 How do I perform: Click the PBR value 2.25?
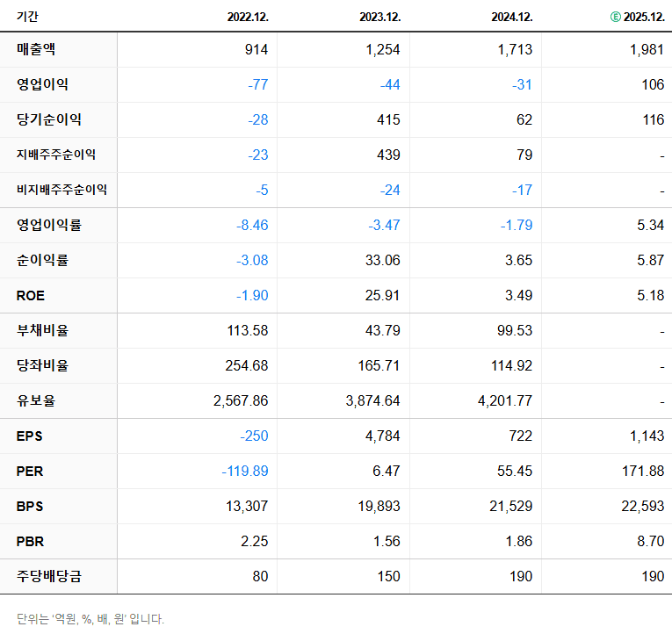(x=255, y=542)
